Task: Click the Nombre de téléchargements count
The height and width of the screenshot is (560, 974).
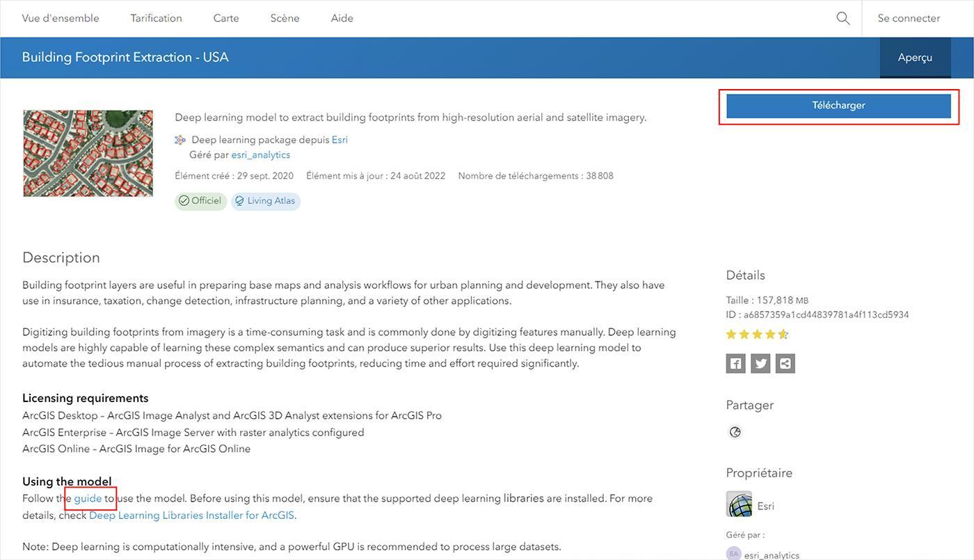Action: coord(536,176)
